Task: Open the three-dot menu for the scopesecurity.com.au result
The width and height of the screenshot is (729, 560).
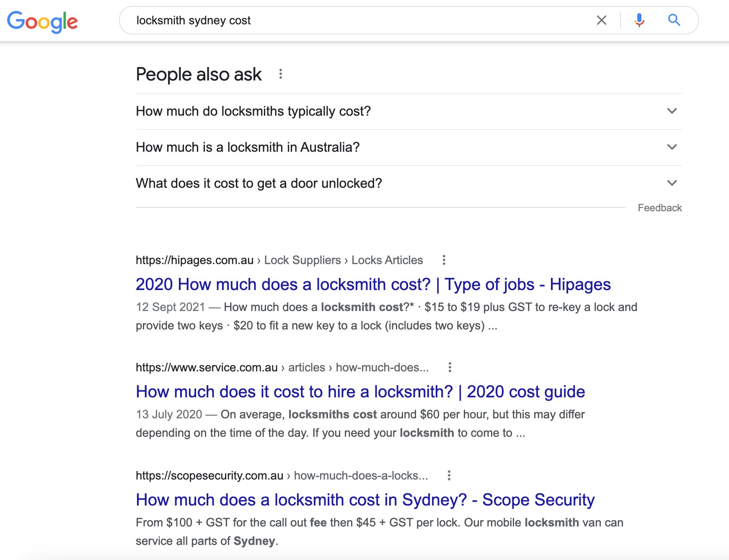Action: [449, 475]
